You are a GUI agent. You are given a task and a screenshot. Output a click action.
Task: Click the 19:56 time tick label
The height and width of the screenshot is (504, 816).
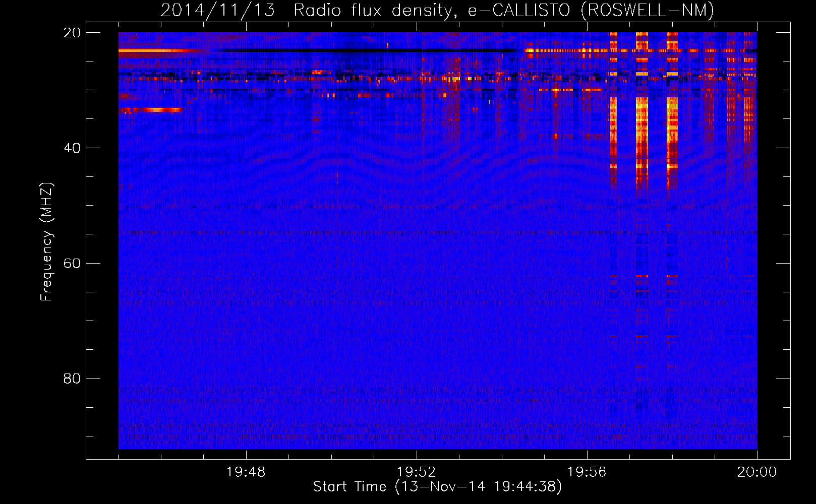pyautogui.click(x=587, y=472)
